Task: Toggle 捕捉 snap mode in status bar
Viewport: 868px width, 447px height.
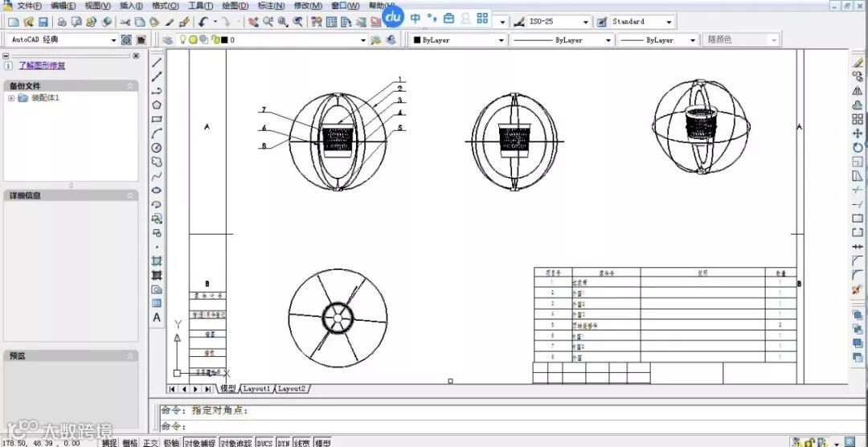Action: click(109, 442)
